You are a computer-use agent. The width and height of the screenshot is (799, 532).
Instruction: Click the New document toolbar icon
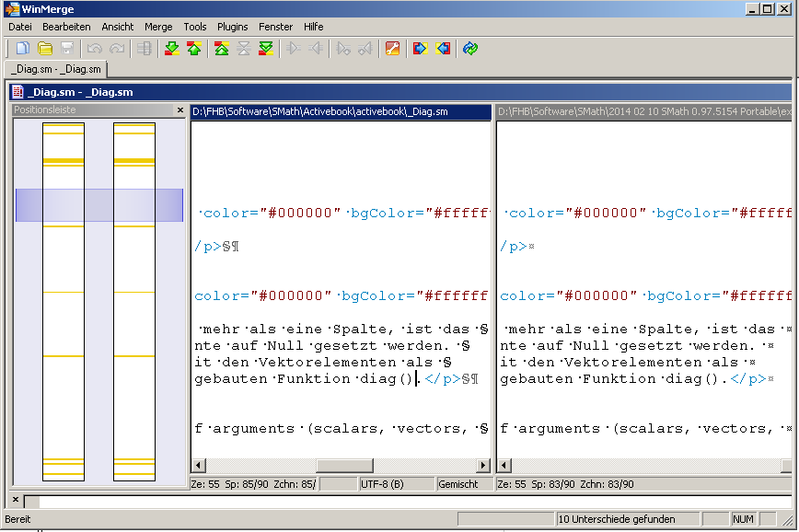click(23, 49)
